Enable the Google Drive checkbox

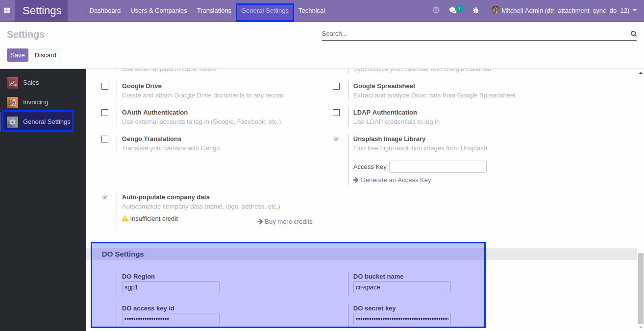click(105, 86)
